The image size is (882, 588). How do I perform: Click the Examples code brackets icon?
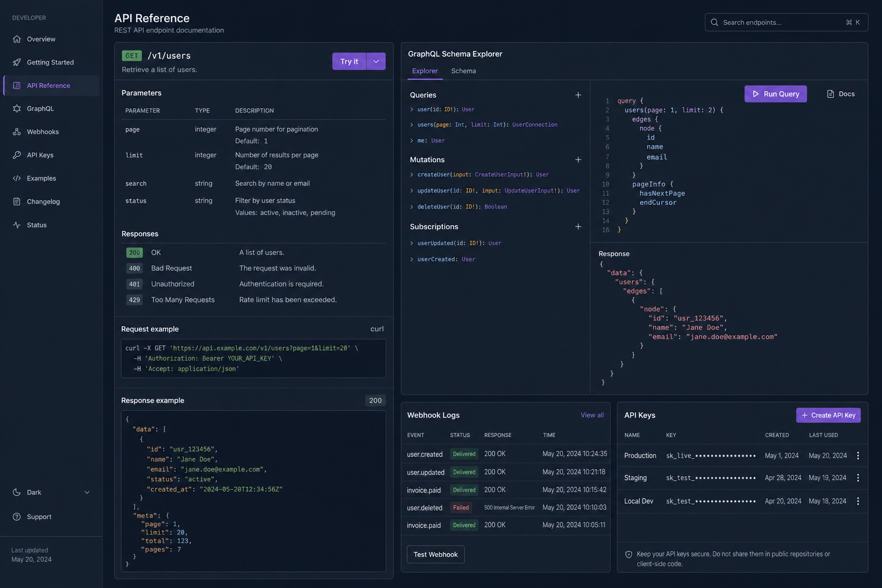(x=17, y=178)
